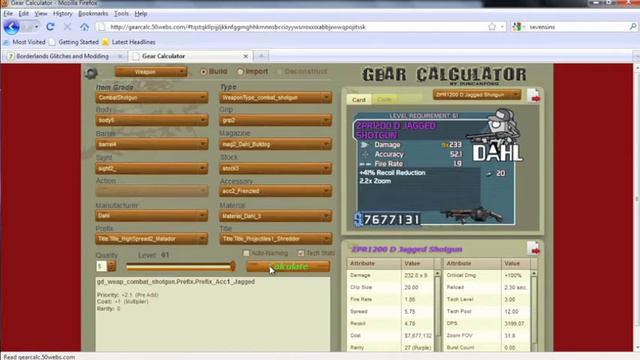Click the weapon image on the item card
This screenshot has height=360, width=640.
473,214
